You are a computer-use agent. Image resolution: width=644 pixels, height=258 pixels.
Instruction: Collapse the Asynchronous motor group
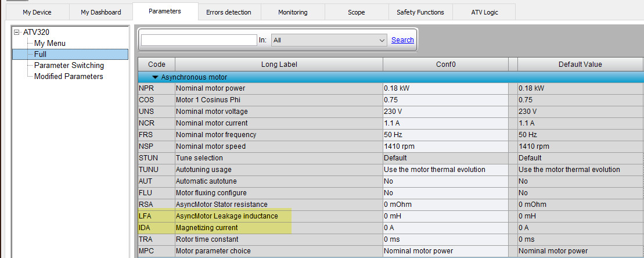coord(155,77)
